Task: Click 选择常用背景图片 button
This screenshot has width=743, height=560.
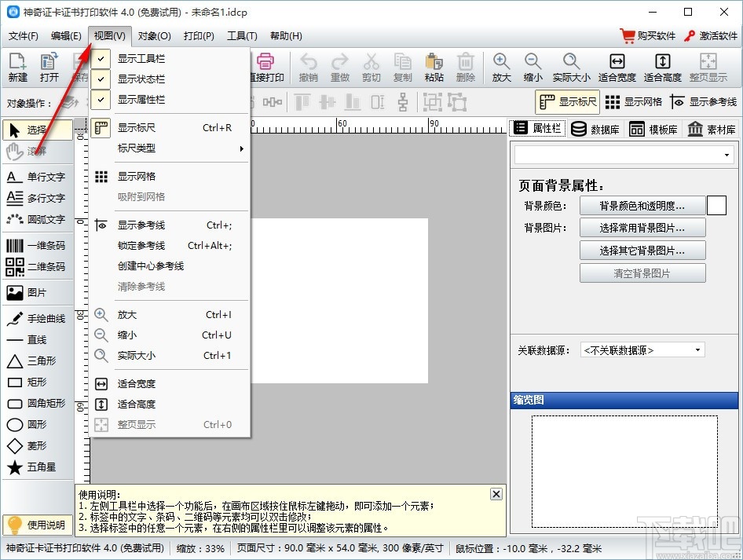Action: point(642,228)
